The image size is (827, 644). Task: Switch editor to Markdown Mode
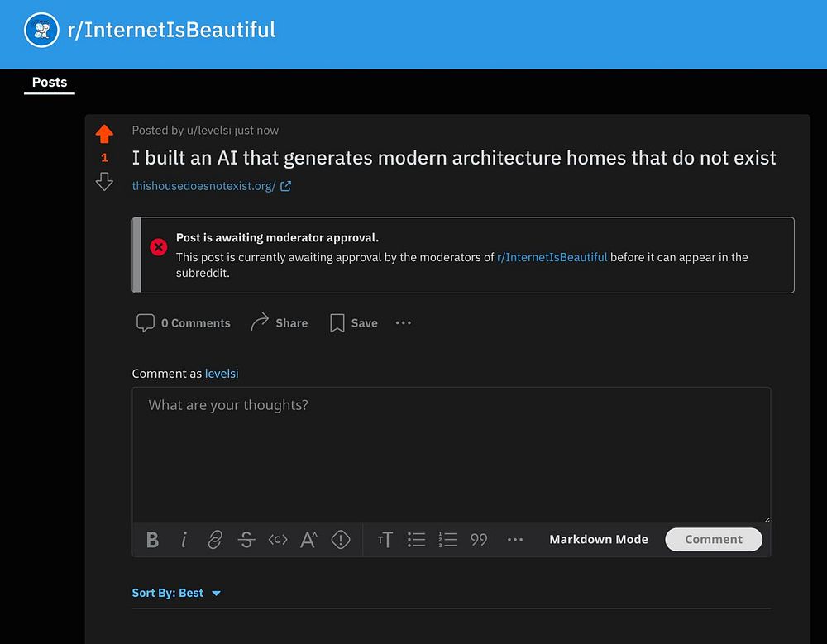599,540
